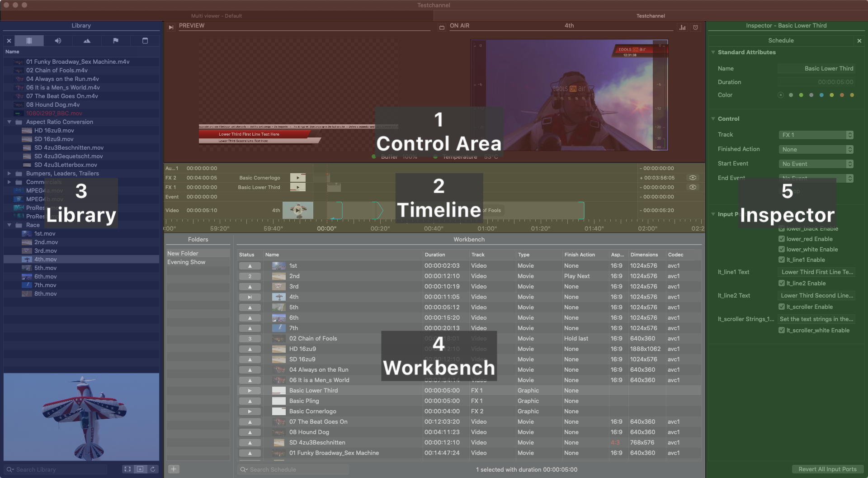
Task: Click the X icon in Library toolbar
Action: [9, 41]
